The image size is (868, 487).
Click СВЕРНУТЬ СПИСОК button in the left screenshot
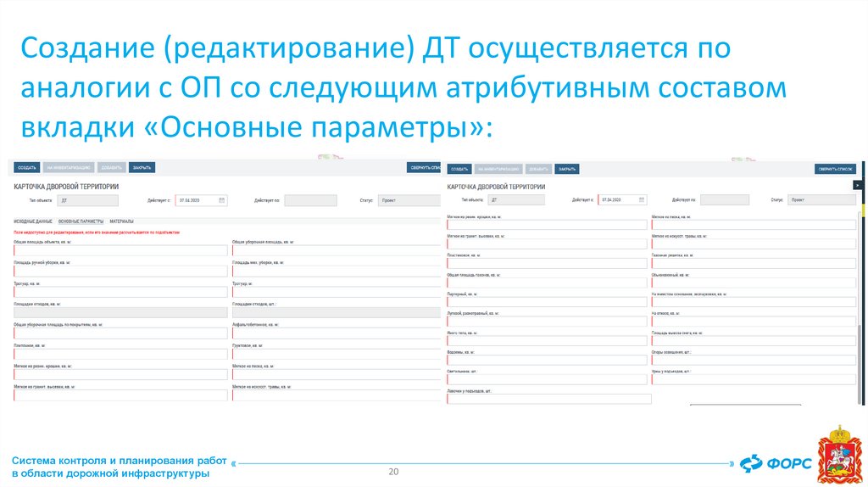click(425, 167)
